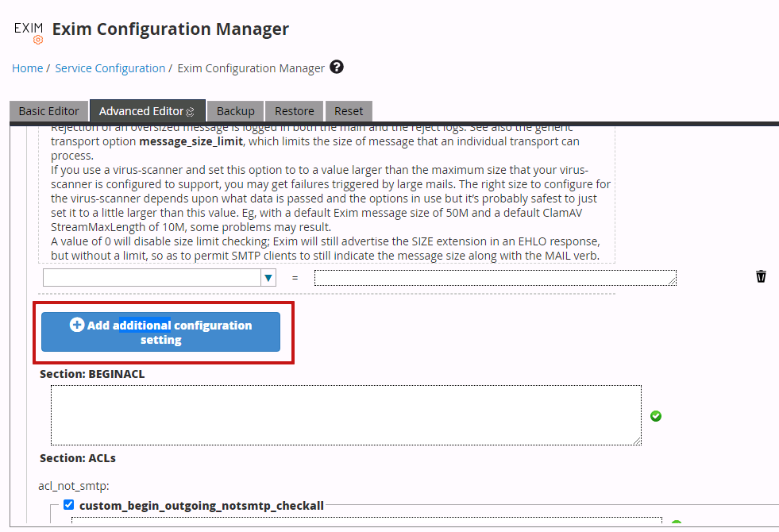
Task: Click the Section: BEGINACL heading
Action: (x=92, y=374)
